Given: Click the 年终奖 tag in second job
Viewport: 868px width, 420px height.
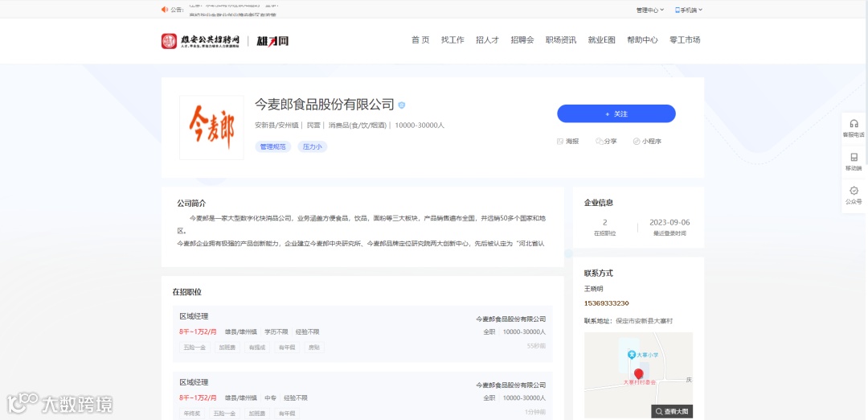Looking at the screenshot, I should click(x=192, y=414).
